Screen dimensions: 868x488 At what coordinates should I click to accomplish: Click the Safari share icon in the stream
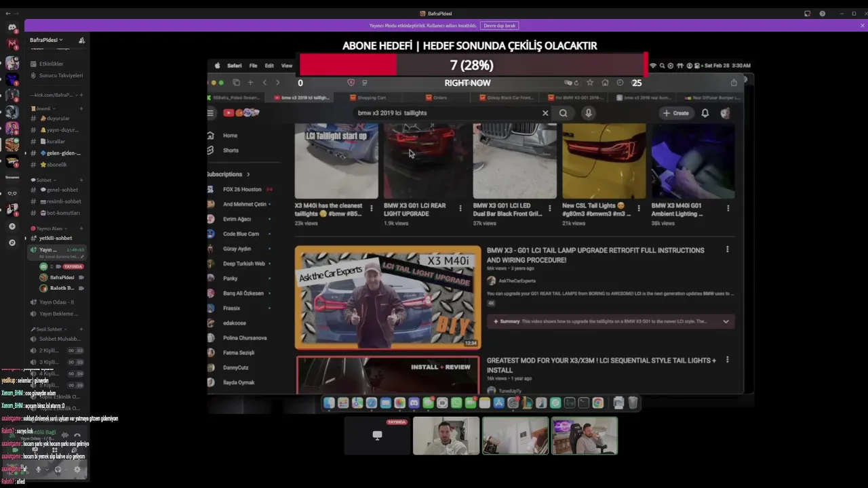[x=734, y=83]
